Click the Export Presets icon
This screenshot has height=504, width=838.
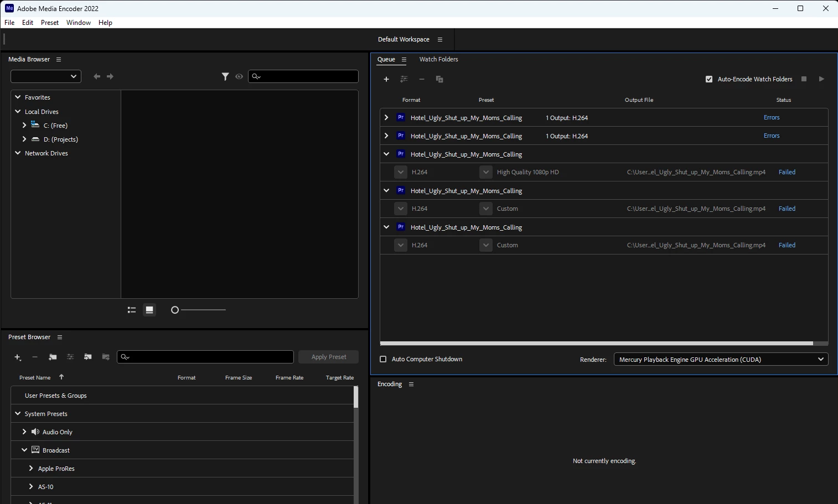click(106, 357)
